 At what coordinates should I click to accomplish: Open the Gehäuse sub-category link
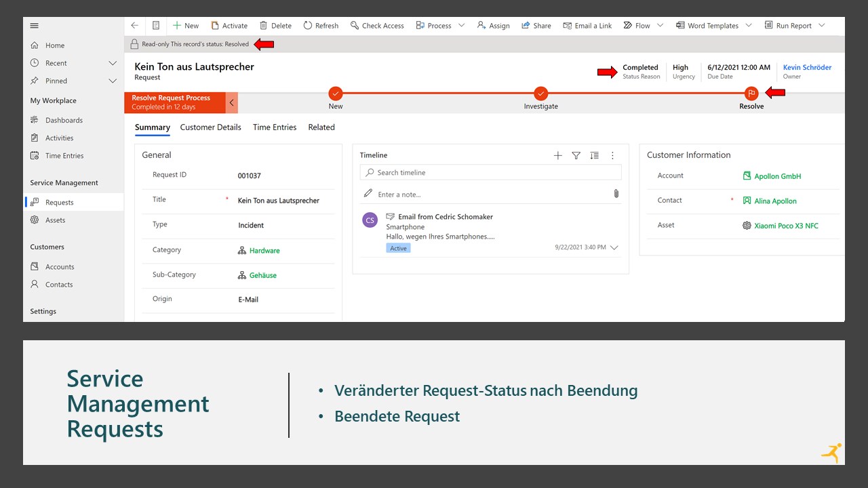coord(263,275)
